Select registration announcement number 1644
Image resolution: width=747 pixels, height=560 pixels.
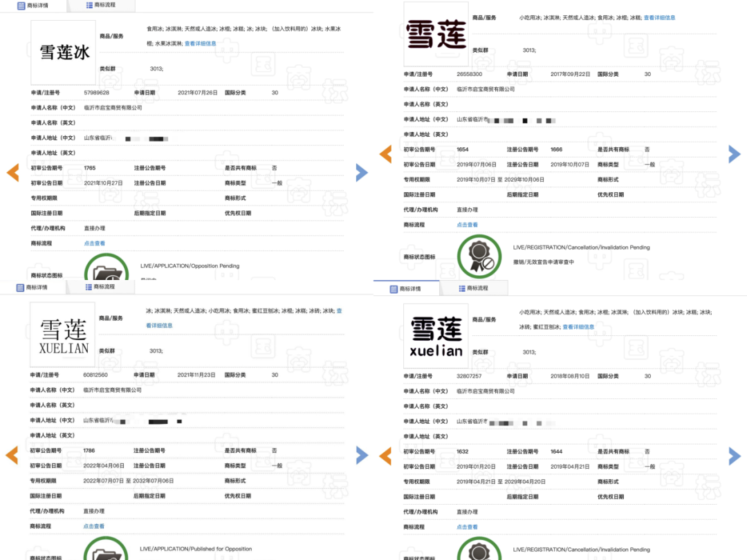[556, 451]
